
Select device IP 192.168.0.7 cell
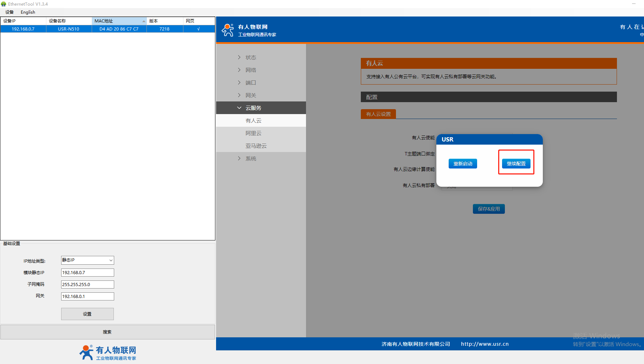pos(23,29)
